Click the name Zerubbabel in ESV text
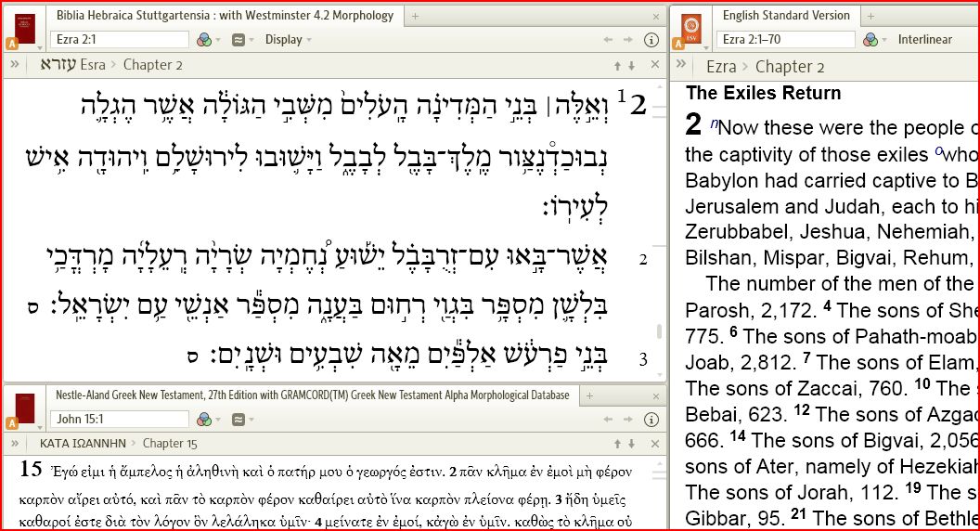Screen dimensions: 980x531 pos(740,232)
